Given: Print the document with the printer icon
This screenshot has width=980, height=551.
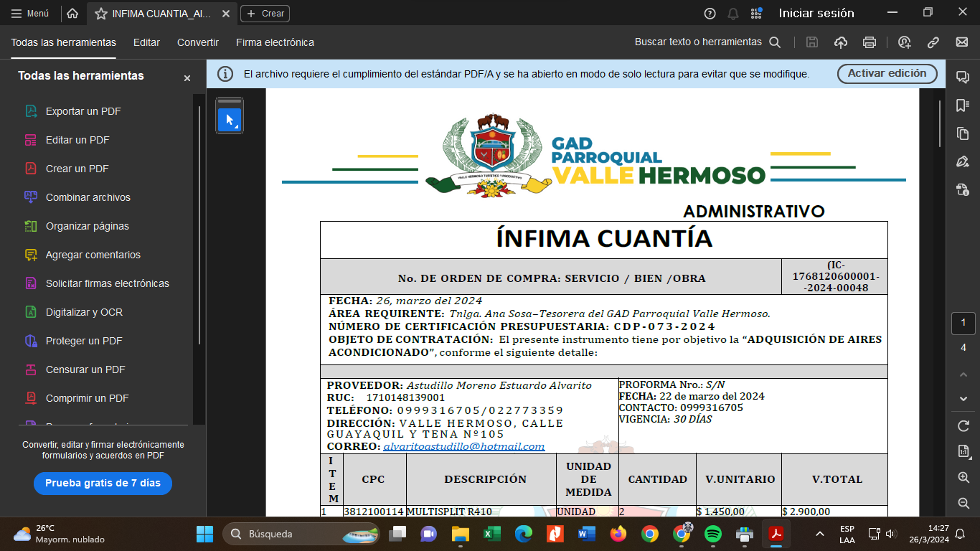Looking at the screenshot, I should pyautogui.click(x=870, y=42).
